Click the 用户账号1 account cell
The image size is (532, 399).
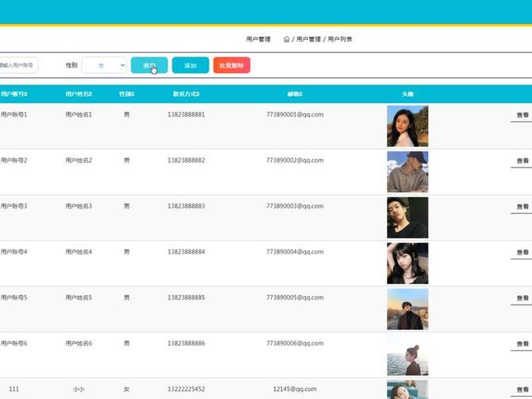(14, 114)
